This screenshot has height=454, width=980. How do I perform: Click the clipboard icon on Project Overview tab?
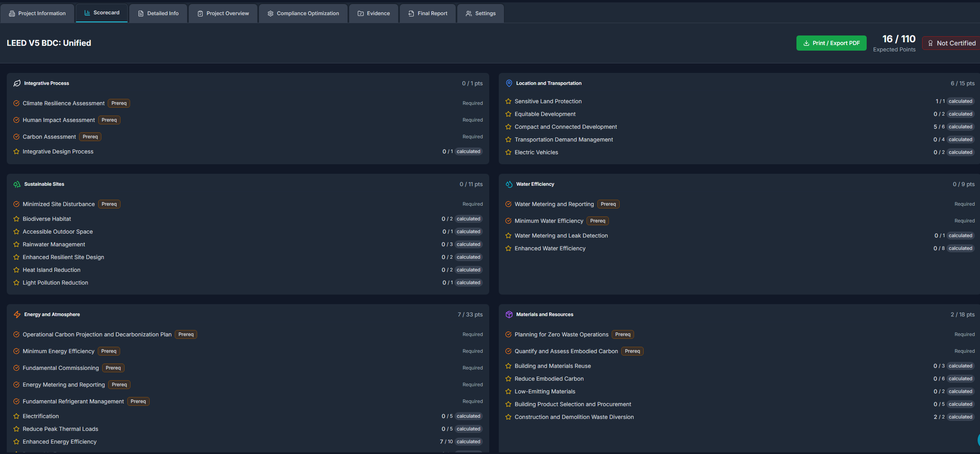click(x=200, y=13)
